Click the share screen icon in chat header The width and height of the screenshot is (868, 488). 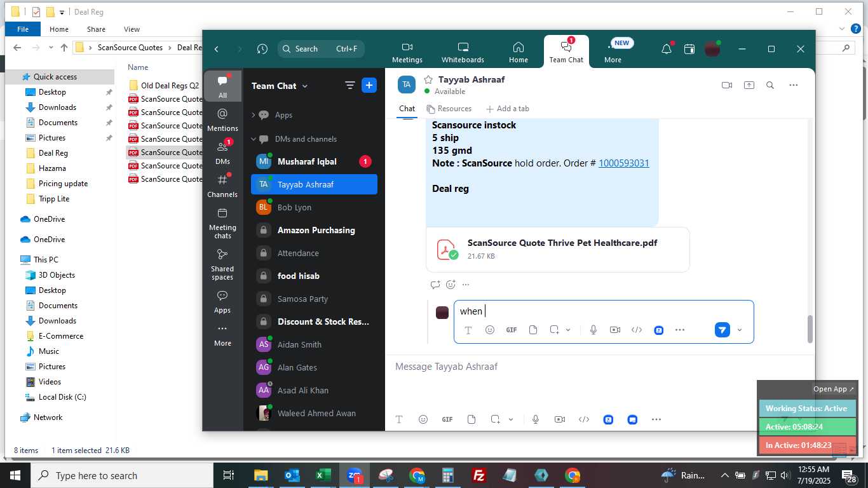pyautogui.click(x=749, y=85)
